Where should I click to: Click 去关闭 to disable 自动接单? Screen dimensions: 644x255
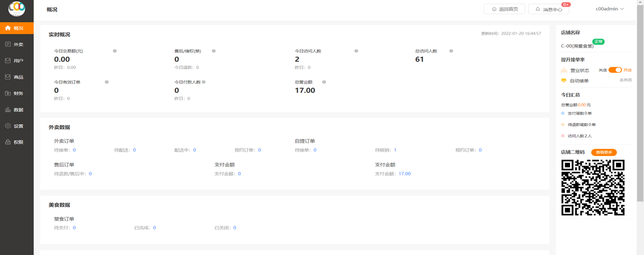pyautogui.click(x=625, y=80)
